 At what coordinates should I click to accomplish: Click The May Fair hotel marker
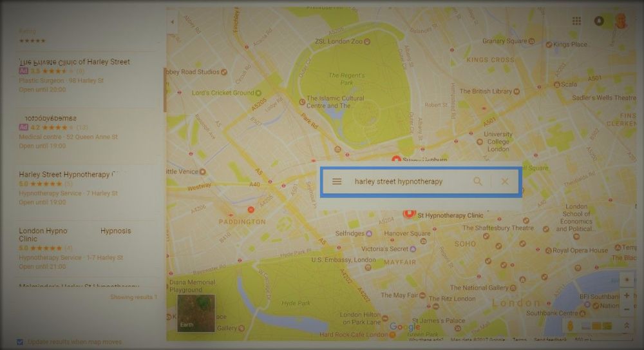[422, 295]
